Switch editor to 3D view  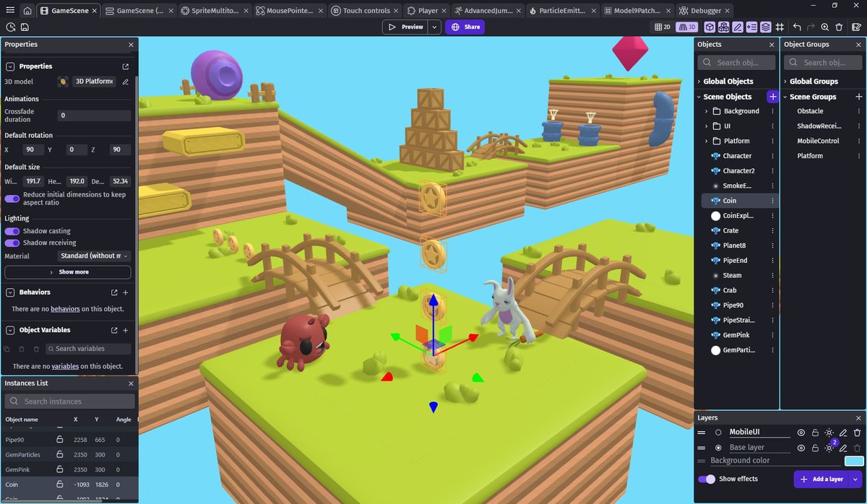click(x=686, y=27)
